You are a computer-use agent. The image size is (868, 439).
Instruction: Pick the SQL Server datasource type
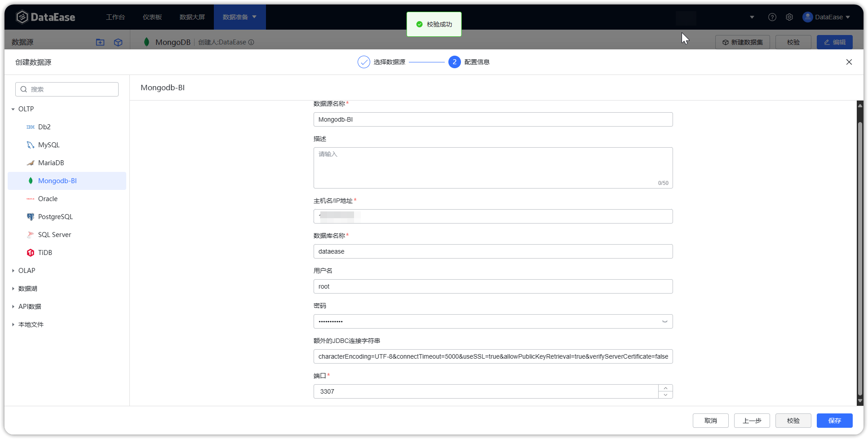coord(54,234)
